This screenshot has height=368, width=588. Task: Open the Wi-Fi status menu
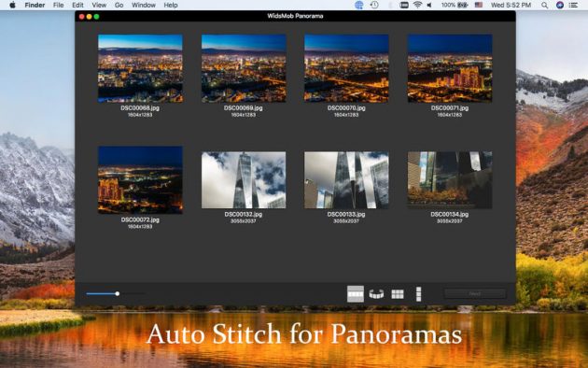[417, 5]
